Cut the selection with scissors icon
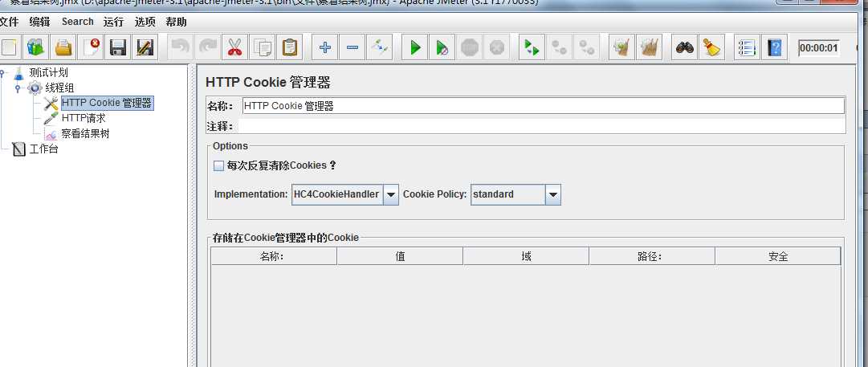This screenshot has height=367, width=868. tap(234, 47)
